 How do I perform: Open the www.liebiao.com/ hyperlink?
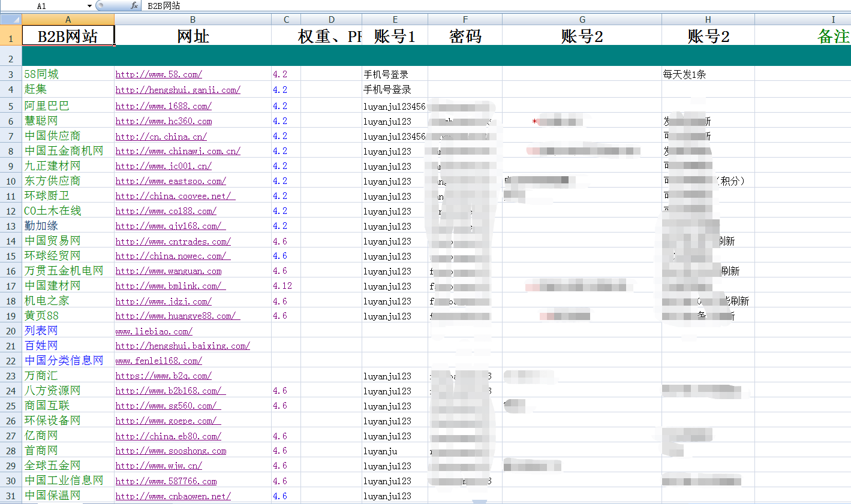(x=153, y=330)
